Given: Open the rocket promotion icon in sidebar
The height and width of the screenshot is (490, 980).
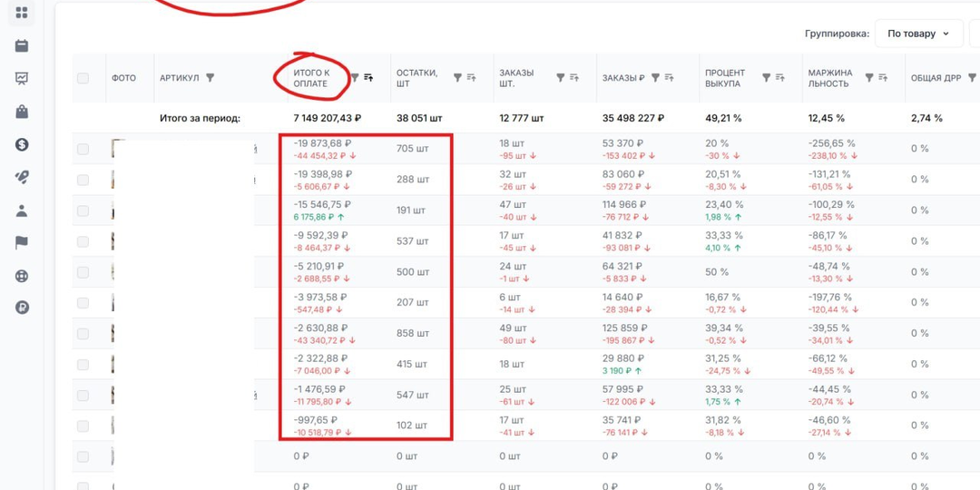Looking at the screenshot, I should 22,178.
